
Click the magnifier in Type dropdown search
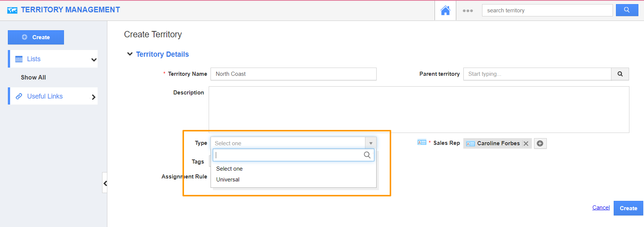tap(367, 155)
